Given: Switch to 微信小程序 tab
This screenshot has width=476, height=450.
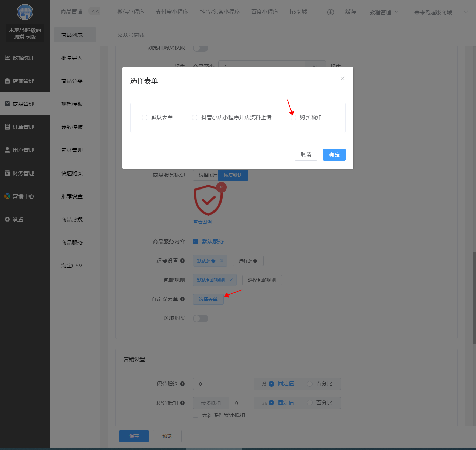Looking at the screenshot, I should coord(131,12).
